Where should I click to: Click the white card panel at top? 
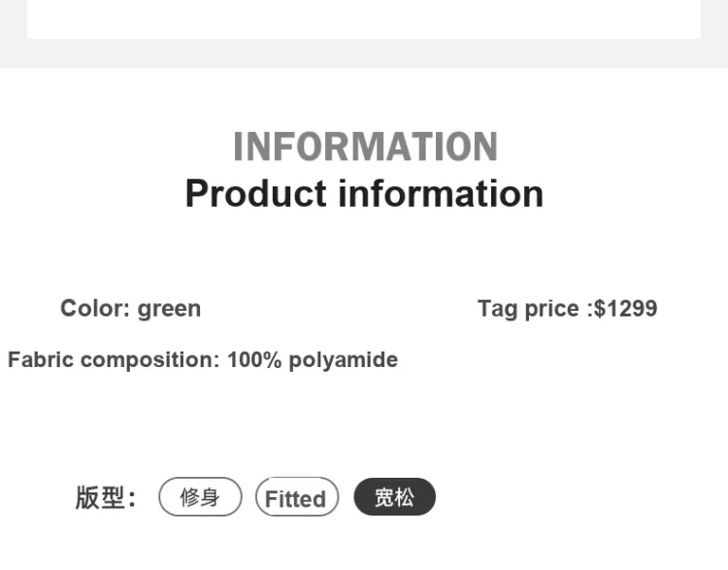(x=364, y=19)
